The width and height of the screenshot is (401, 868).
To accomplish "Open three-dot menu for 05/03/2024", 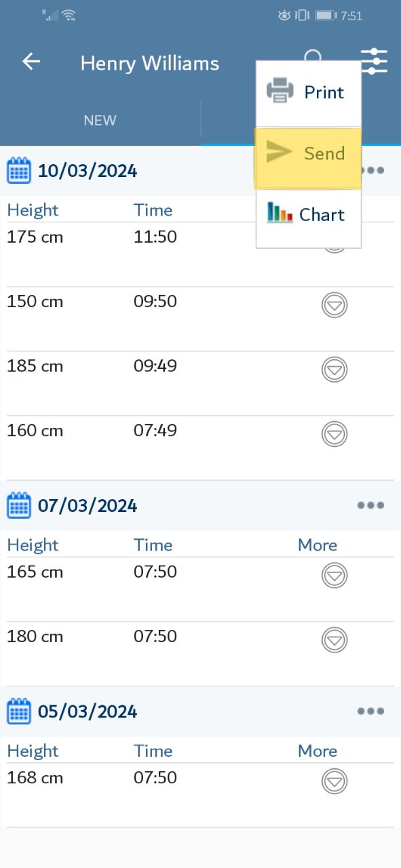I will click(x=371, y=711).
